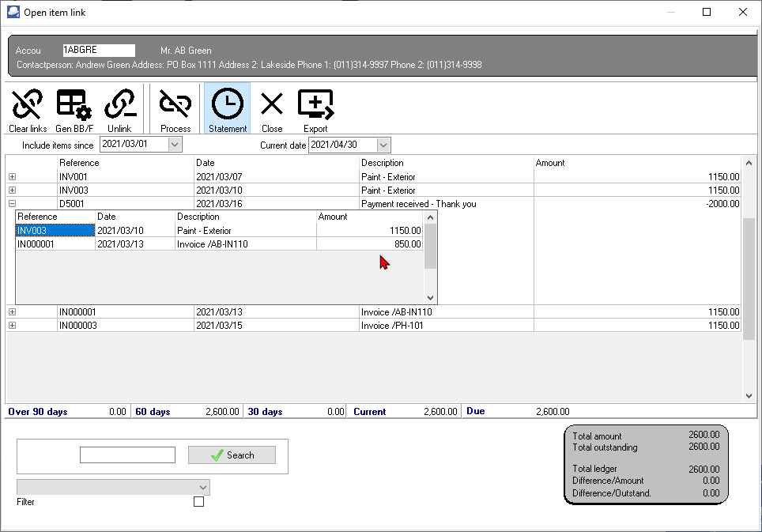
Task: Click the Unlink toolbar icon
Action: point(119,110)
